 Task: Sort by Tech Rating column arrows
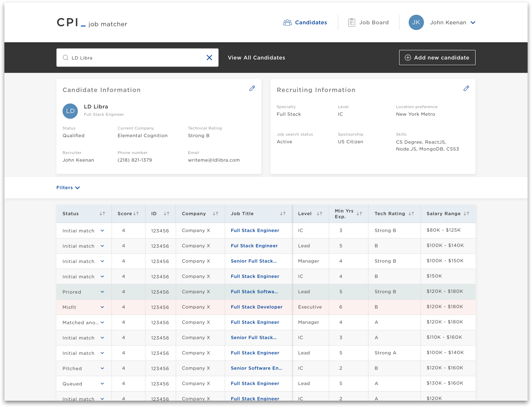411,214
